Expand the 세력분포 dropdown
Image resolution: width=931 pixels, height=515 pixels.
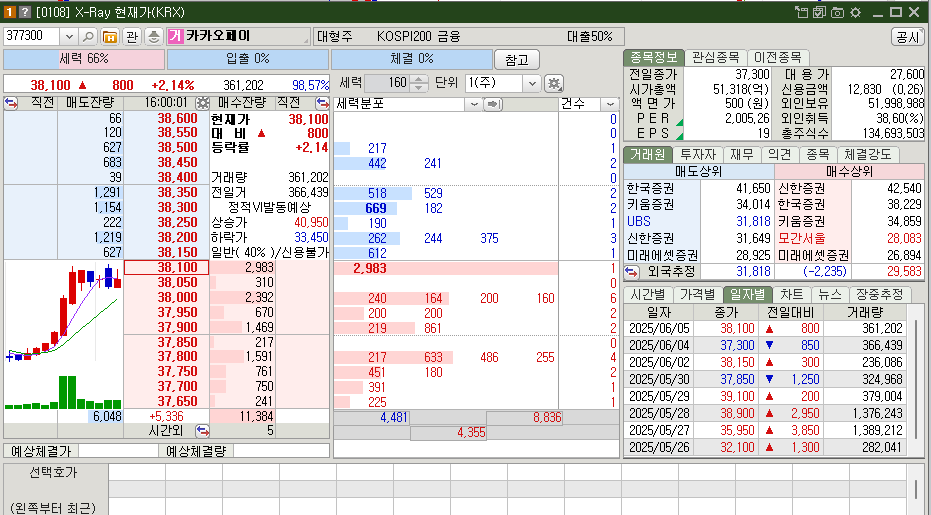click(473, 105)
